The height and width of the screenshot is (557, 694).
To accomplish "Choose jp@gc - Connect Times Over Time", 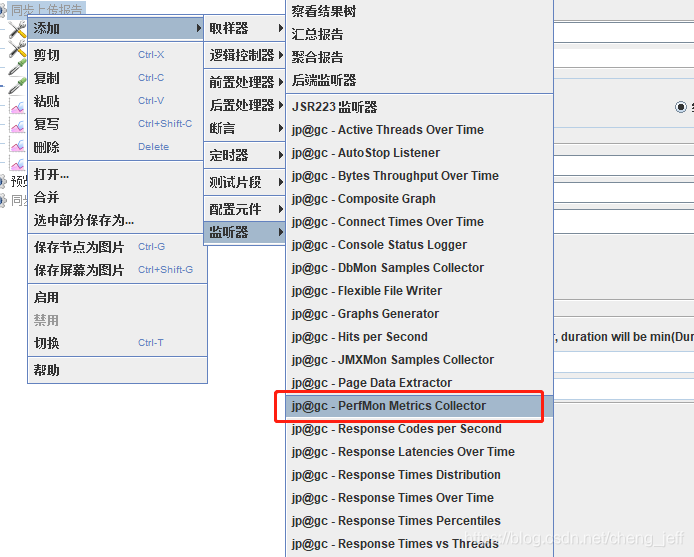I will [x=420, y=222].
